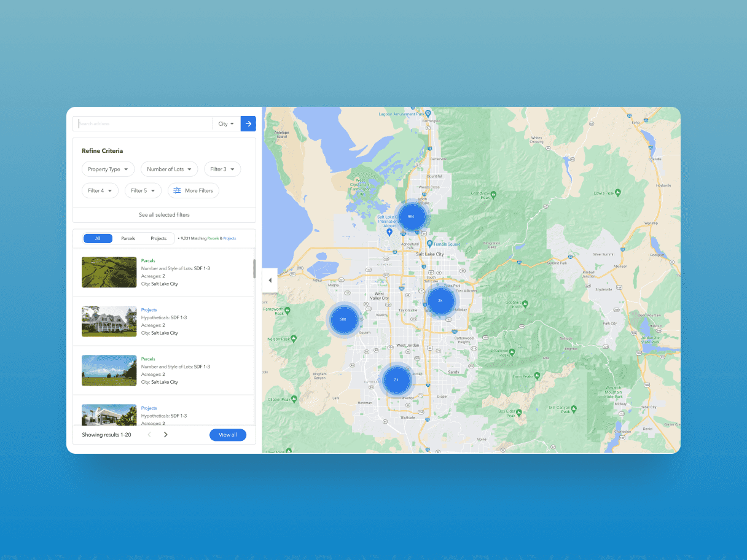Click blue Projects link in matching count
747x560 pixels.
[x=229, y=238]
